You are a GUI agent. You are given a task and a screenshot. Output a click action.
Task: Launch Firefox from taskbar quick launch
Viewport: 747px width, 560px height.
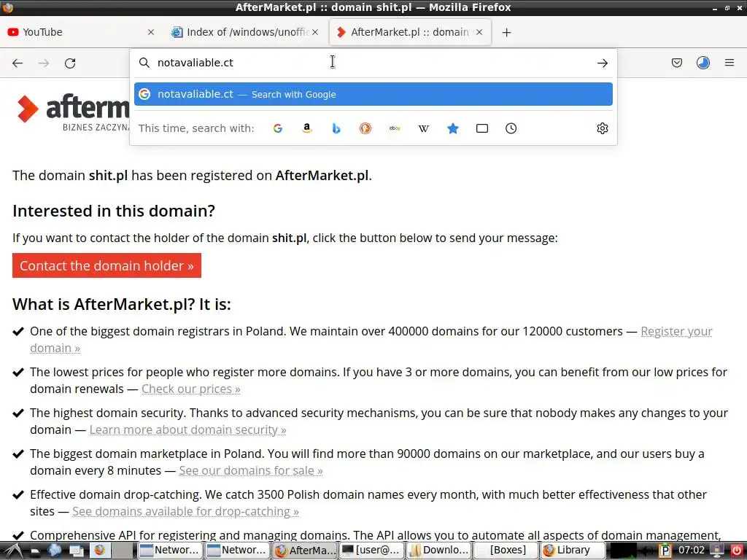pos(99,551)
